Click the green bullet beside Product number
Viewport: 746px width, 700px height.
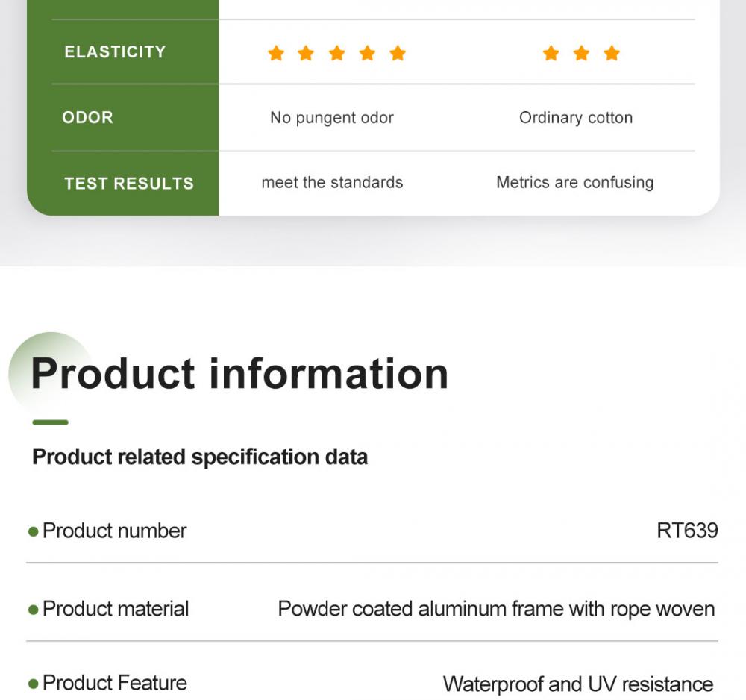(x=34, y=531)
